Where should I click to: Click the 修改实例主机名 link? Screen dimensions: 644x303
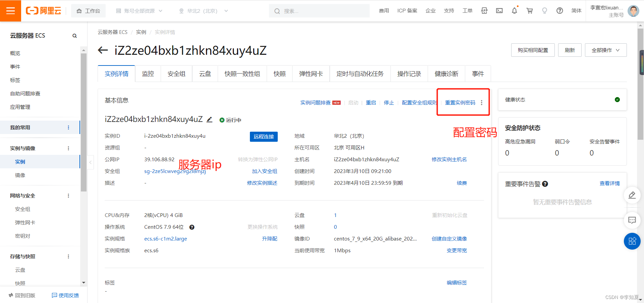(449, 160)
